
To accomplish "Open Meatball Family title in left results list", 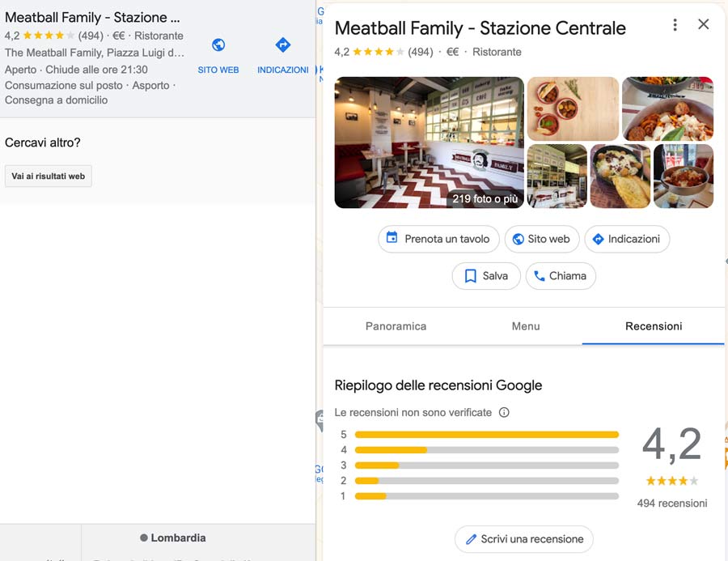I will [x=92, y=18].
